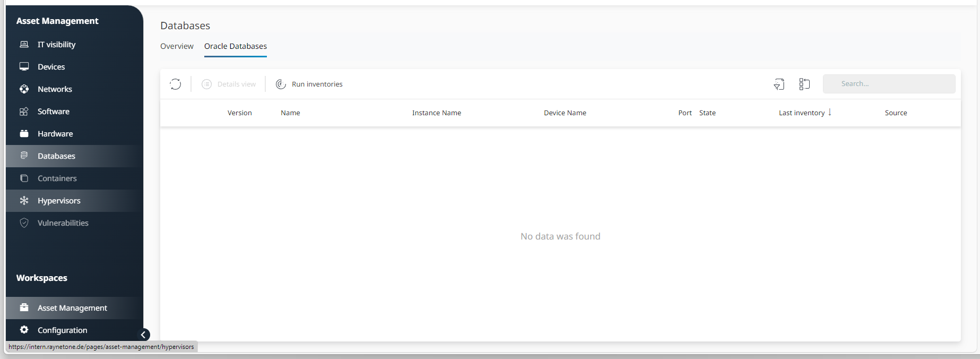Select the Oracle Databases tab
The height and width of the screenshot is (359, 980).
[x=236, y=46]
